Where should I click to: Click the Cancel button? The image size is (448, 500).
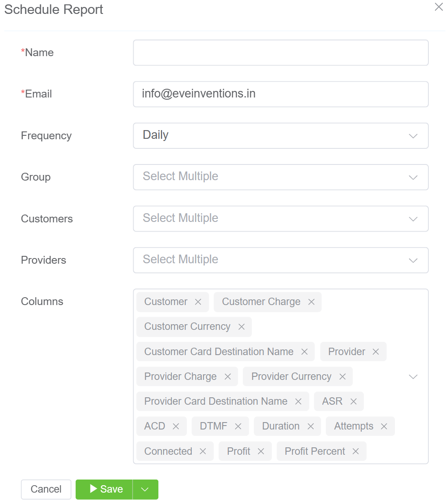point(46,490)
